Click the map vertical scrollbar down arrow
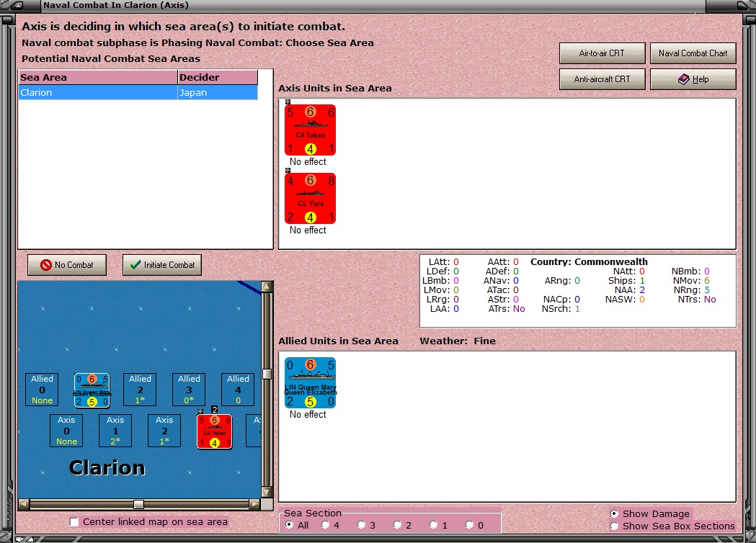The height and width of the screenshot is (543, 756). click(x=267, y=493)
